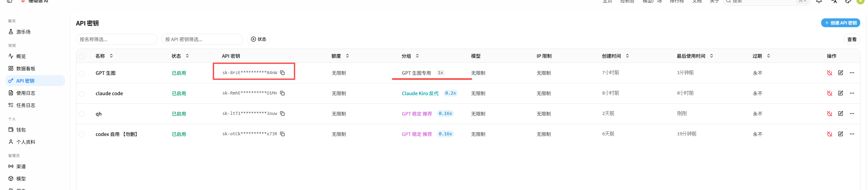Click the 创建 API 密钥 button
The width and height of the screenshot is (868, 190).
click(x=841, y=23)
